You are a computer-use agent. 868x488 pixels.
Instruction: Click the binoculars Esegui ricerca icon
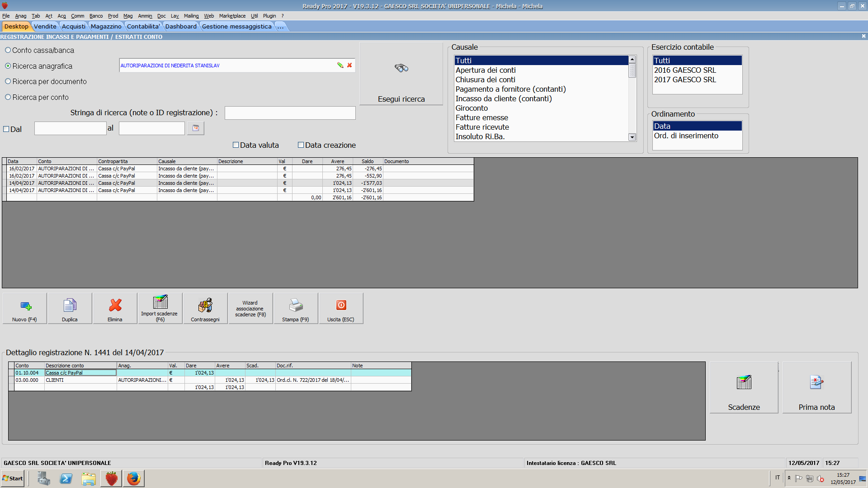(401, 68)
